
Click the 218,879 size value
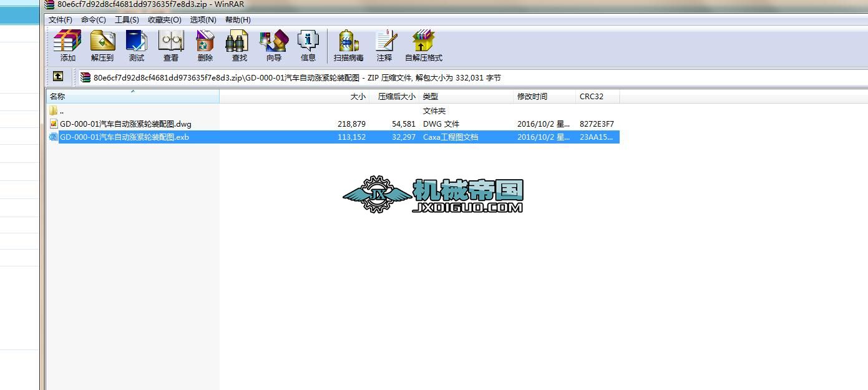click(351, 124)
